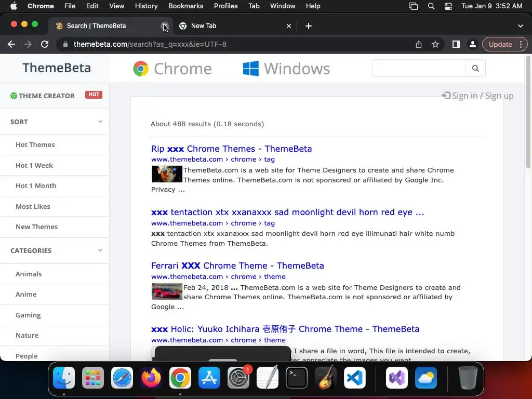532x399 pixels.
Task: Open the Bookmarks menu
Action: (x=186, y=6)
